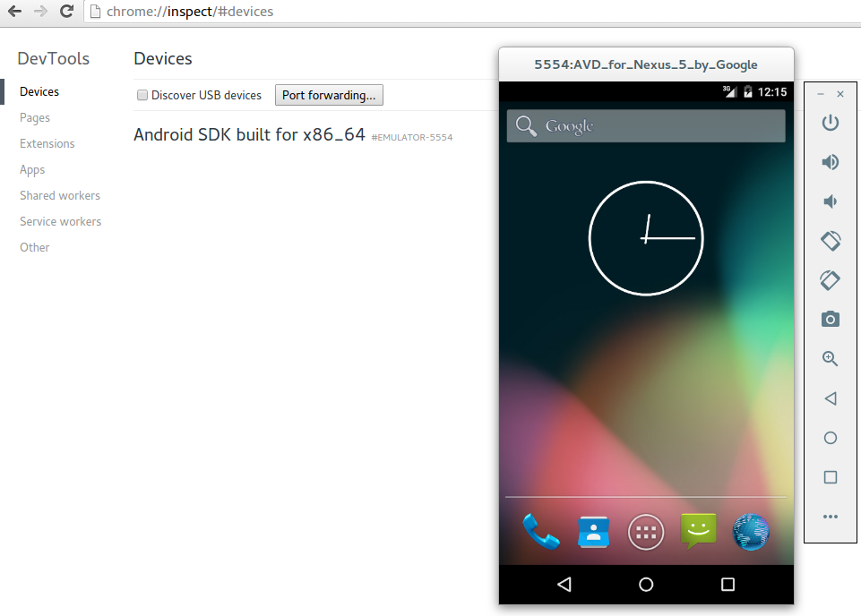Screen dimensions: 861x616
Task: Open the Browser globe app on the dock
Action: pos(751,532)
